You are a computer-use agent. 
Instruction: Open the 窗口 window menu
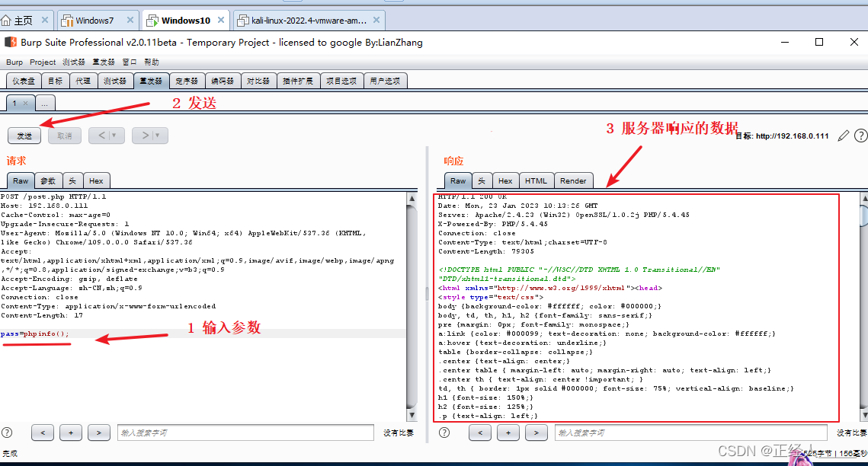(130, 62)
